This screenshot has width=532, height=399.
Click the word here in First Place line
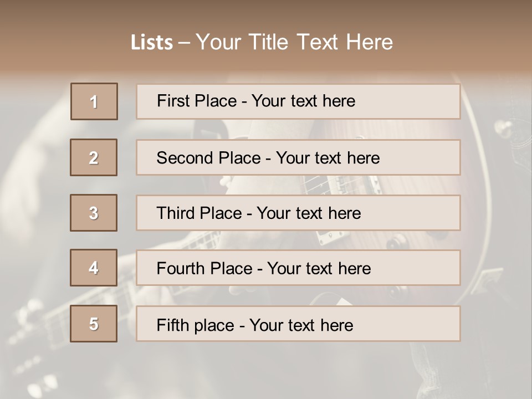click(337, 101)
